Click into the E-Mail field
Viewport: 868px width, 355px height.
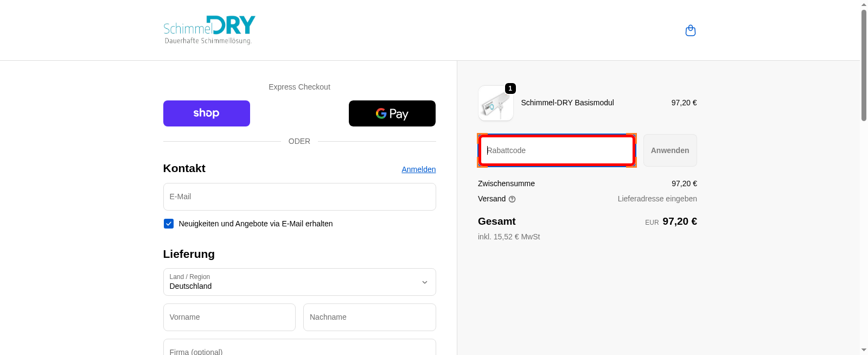tap(299, 196)
